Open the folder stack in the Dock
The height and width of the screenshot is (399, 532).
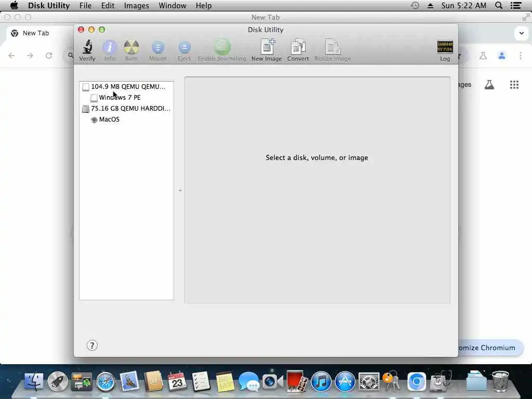click(x=476, y=381)
